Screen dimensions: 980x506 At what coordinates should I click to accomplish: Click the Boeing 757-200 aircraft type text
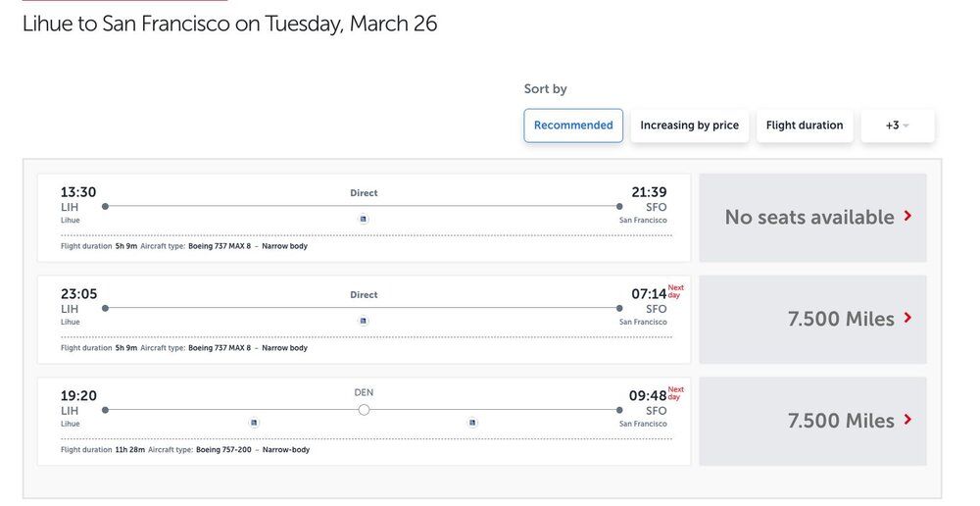click(x=223, y=450)
